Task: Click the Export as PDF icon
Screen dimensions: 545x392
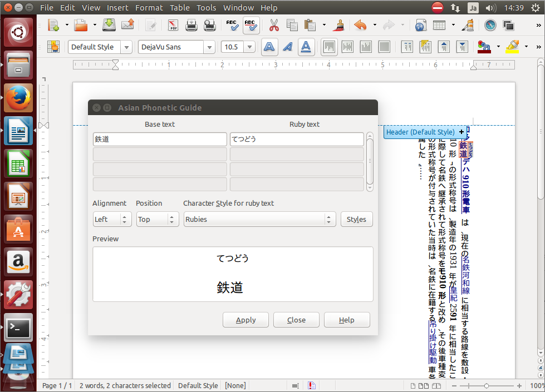Action: click(x=173, y=25)
